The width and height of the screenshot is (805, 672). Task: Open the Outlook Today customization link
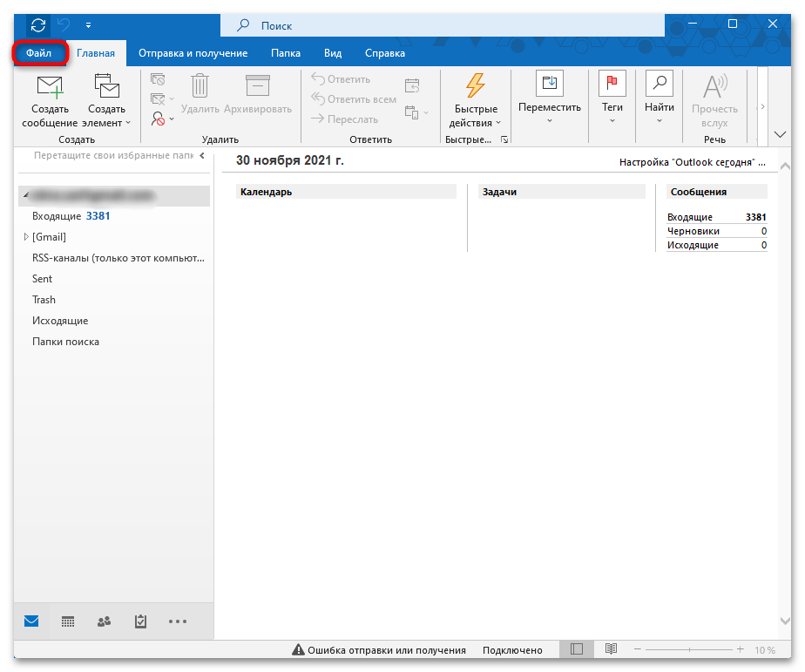click(x=692, y=162)
